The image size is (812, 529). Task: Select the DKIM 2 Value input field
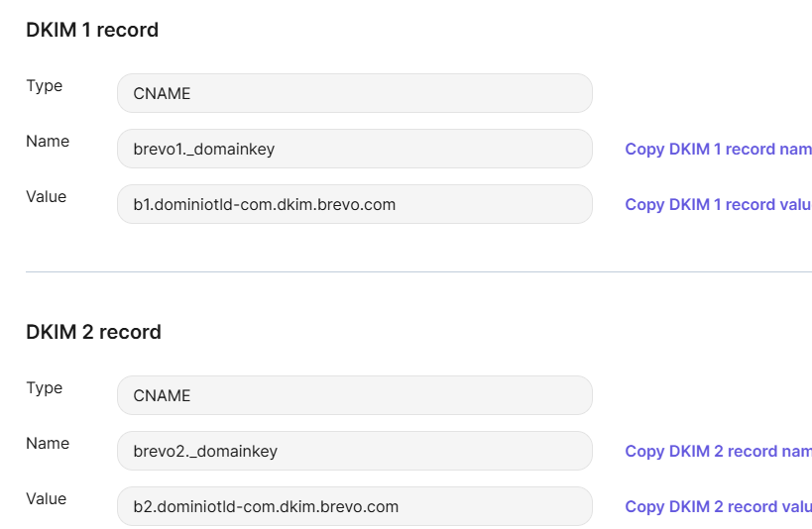coord(354,506)
